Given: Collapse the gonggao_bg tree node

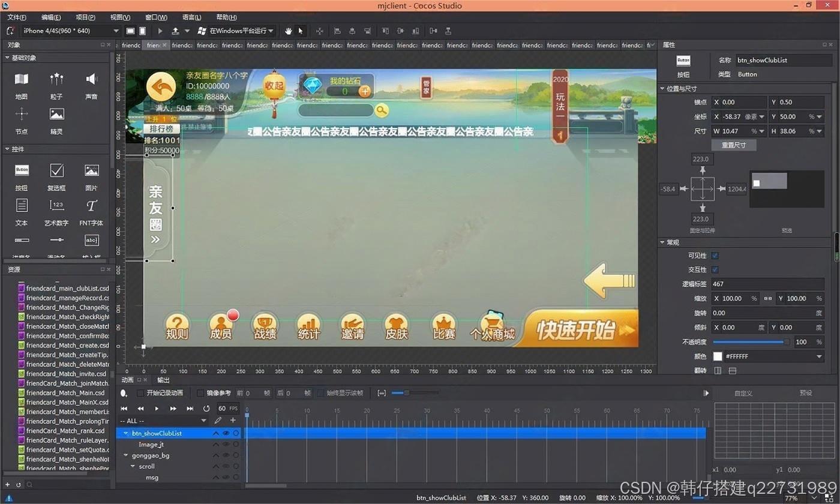Looking at the screenshot, I should coord(126,455).
